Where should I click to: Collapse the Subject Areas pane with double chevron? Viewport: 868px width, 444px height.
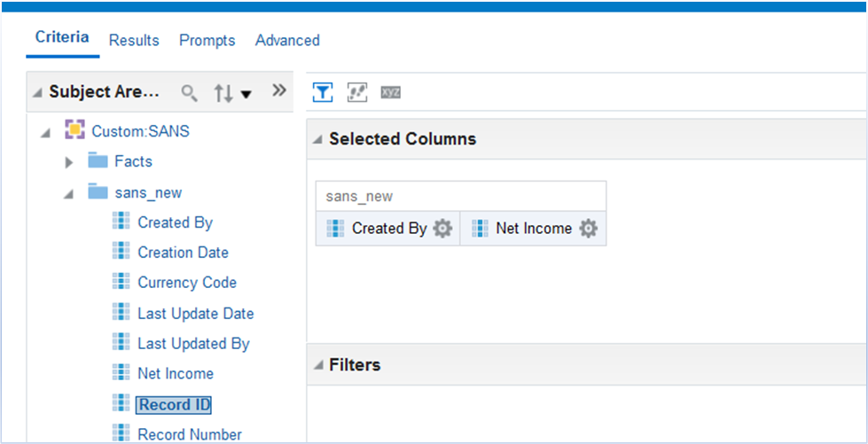click(279, 90)
